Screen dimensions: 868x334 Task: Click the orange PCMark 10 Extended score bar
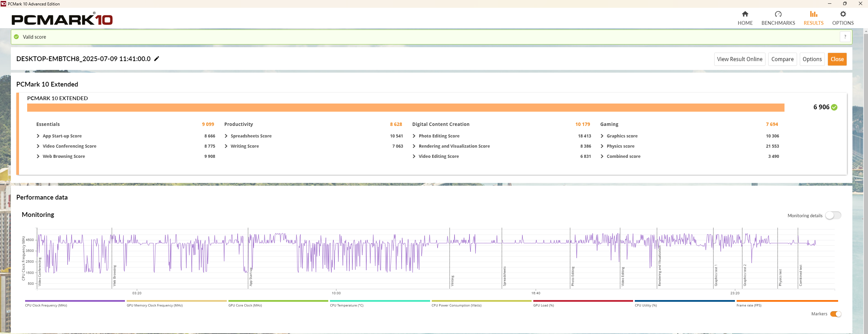(x=406, y=108)
